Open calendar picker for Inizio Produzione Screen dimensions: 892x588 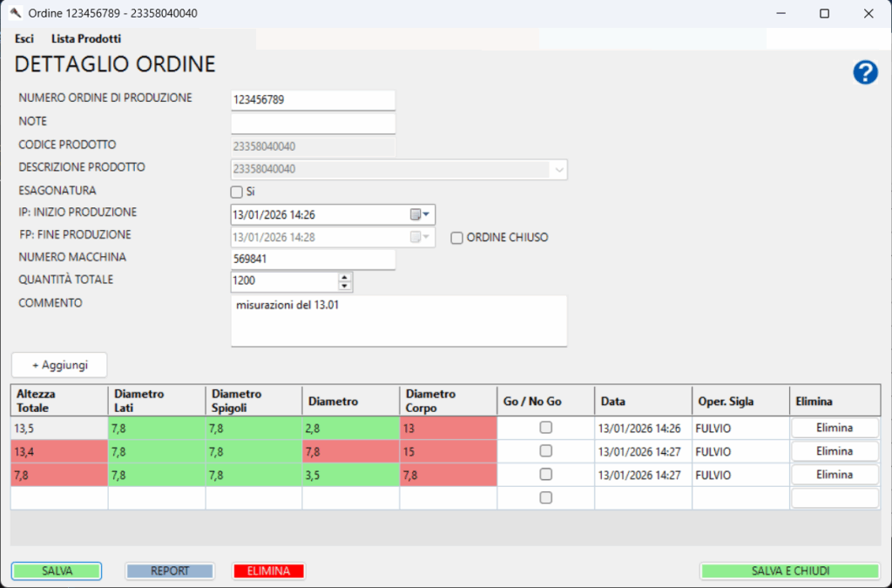pos(420,214)
